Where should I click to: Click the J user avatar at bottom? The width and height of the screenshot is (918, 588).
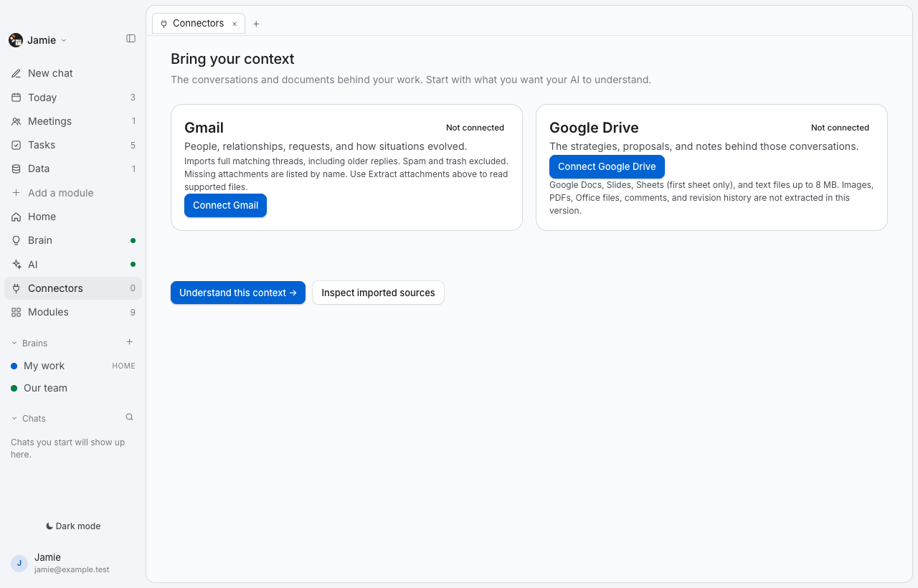tap(19, 563)
